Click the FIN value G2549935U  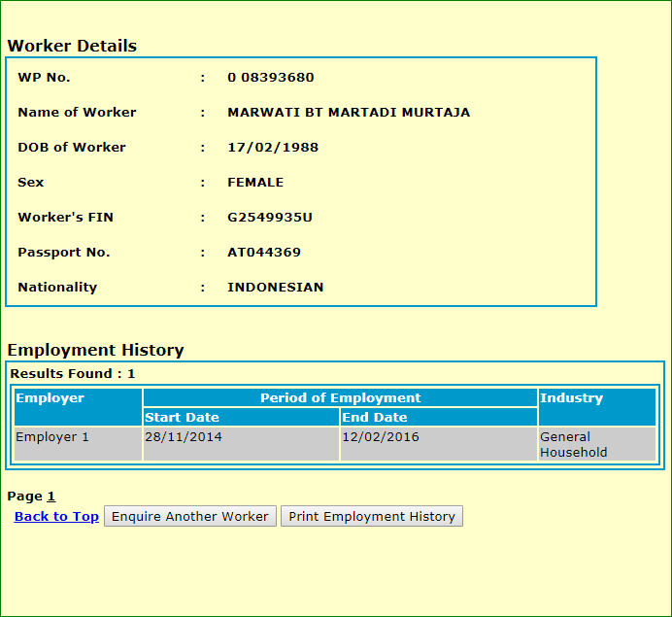tap(270, 218)
